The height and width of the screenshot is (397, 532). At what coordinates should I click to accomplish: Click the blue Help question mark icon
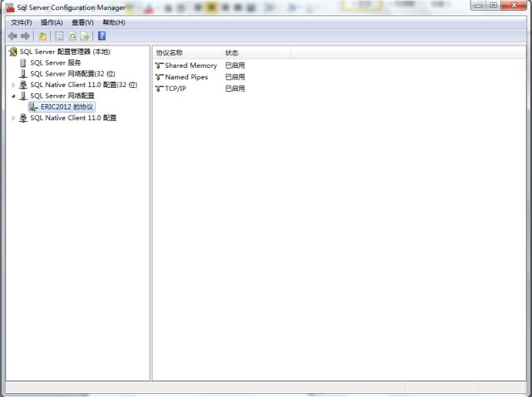[x=102, y=35]
